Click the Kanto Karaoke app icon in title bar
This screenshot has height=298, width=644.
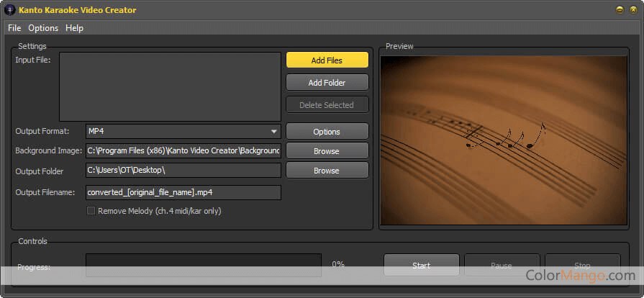(9, 10)
